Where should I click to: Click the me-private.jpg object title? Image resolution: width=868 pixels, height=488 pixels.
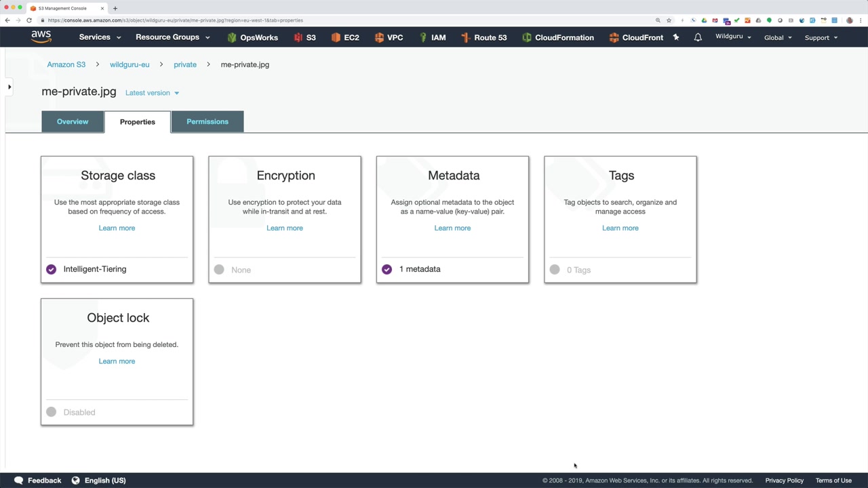[x=79, y=91]
